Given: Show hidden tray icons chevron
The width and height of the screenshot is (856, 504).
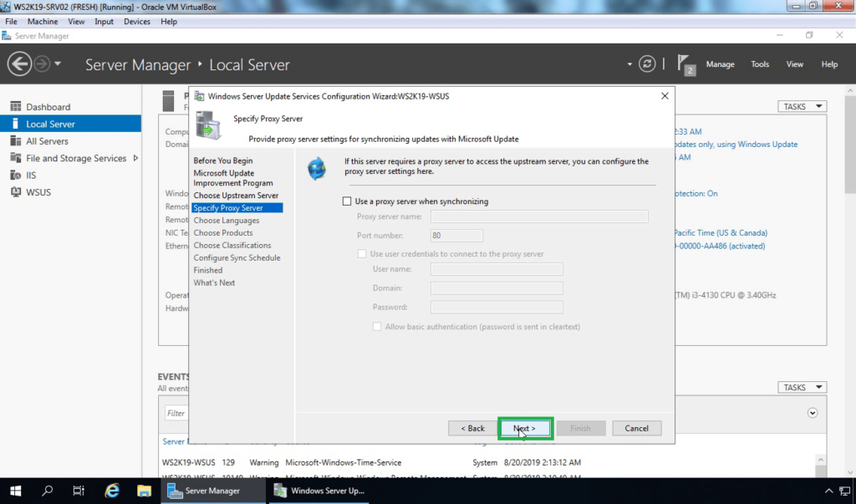Looking at the screenshot, I should coord(828,491).
